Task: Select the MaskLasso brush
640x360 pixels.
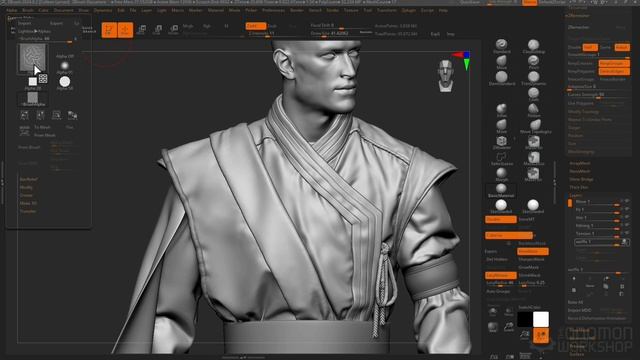Action: pyautogui.click(x=533, y=158)
